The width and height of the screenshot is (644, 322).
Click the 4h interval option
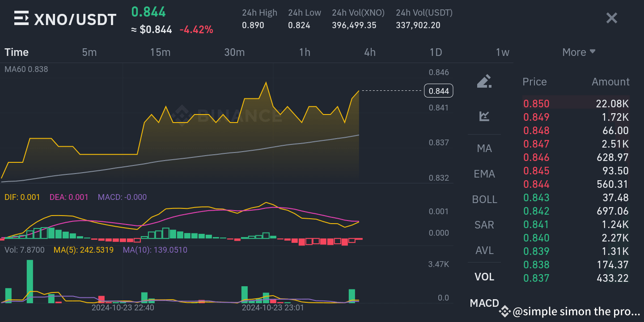pos(370,52)
